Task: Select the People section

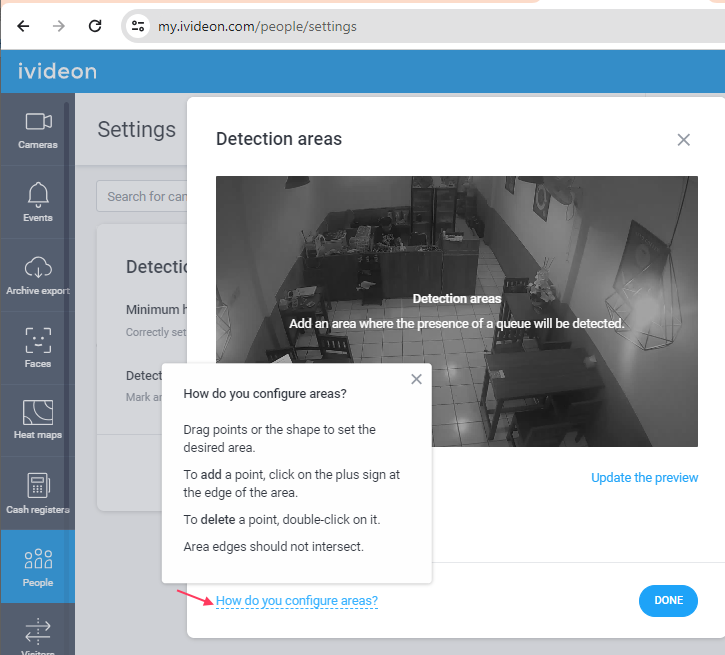Action: 38,567
